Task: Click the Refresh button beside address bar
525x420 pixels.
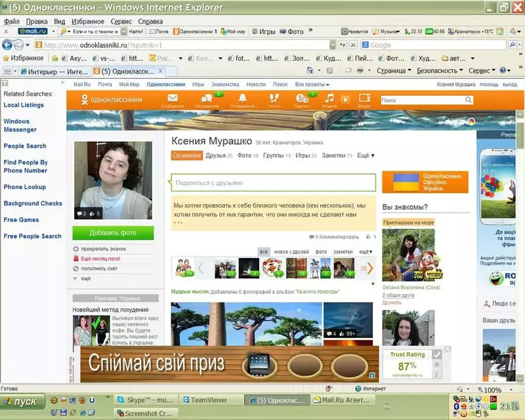Action: [x=342, y=45]
